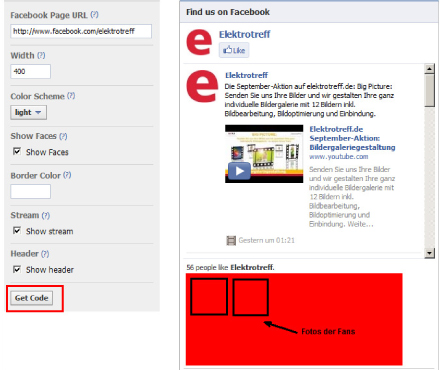Viewport: 440px width, 370px height.
Task: Toggle the Show header checkbox
Action: 17,269
